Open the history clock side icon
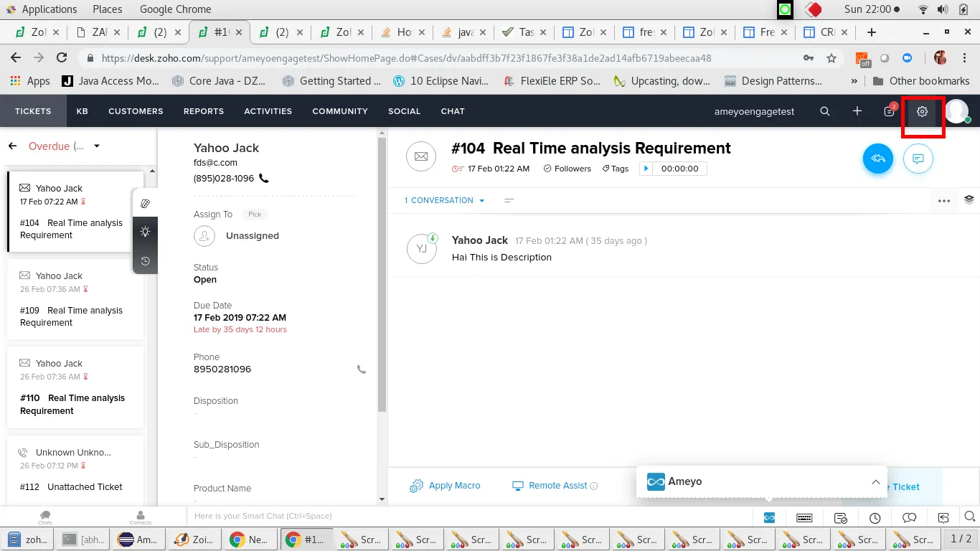 point(145,261)
